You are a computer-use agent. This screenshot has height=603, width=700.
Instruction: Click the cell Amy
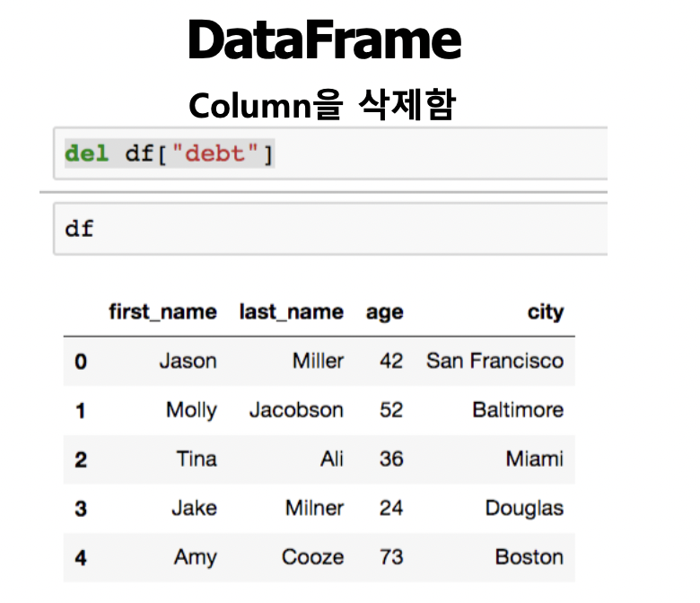pyautogui.click(x=196, y=557)
